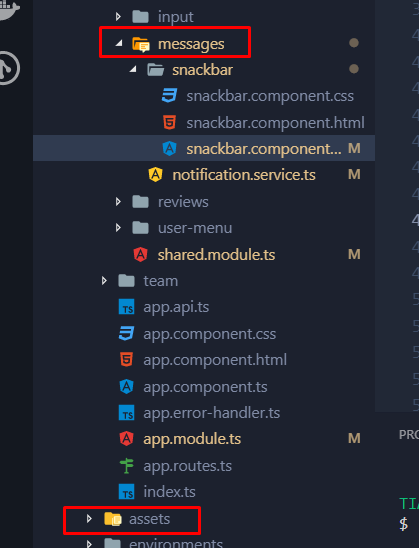Select the input folder label
The width and height of the screenshot is (419, 548).
175,17
